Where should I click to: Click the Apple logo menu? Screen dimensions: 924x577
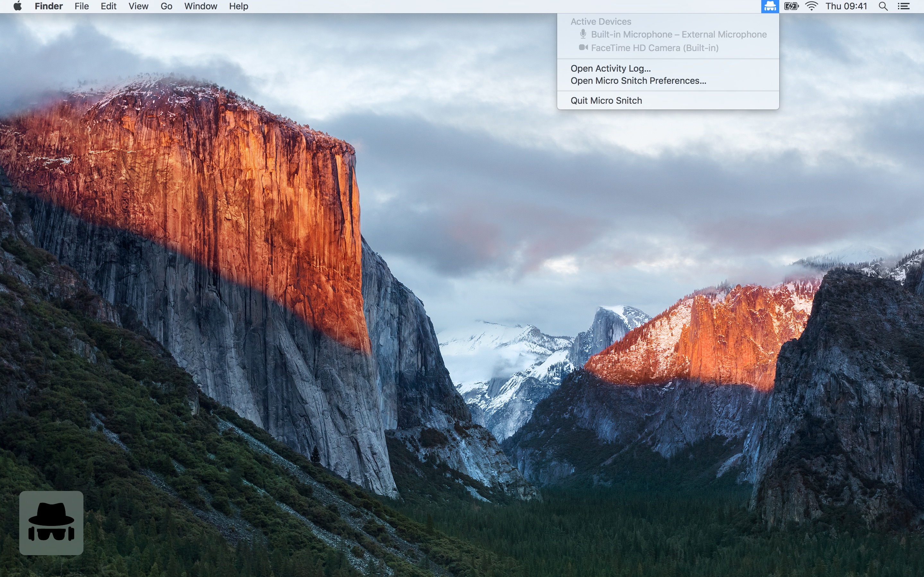coord(18,6)
